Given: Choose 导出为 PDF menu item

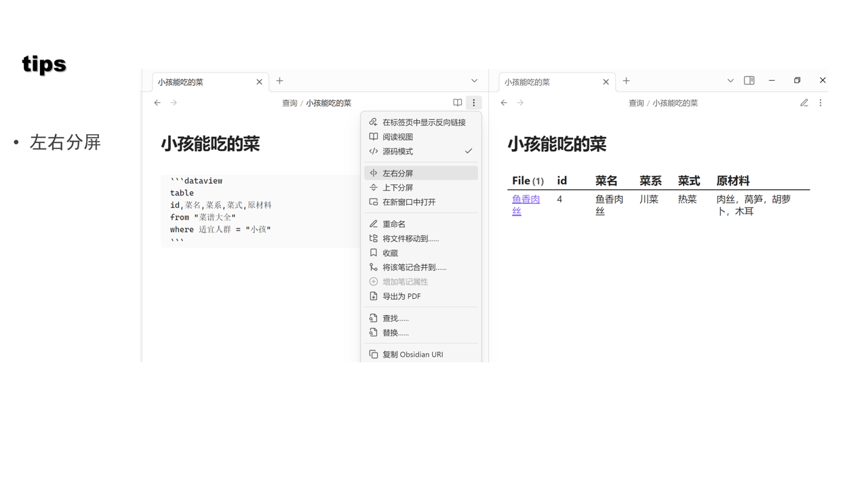Looking at the screenshot, I should point(421,296).
